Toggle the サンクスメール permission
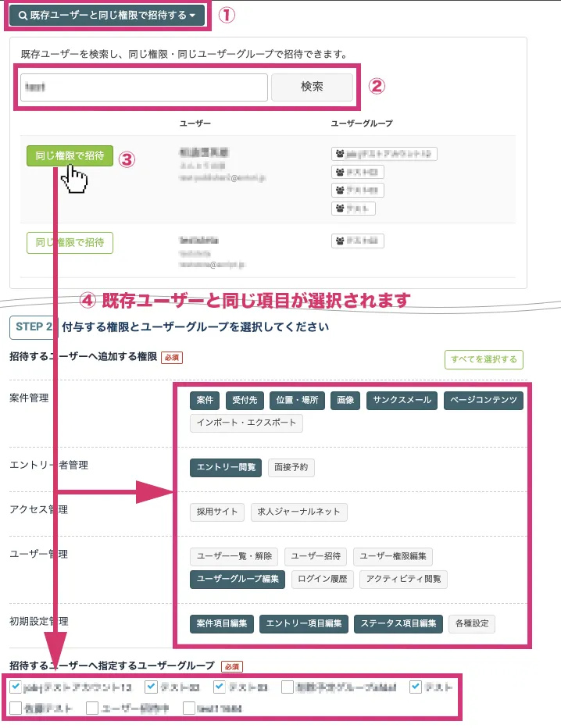This screenshot has width=561, height=728. click(x=402, y=400)
